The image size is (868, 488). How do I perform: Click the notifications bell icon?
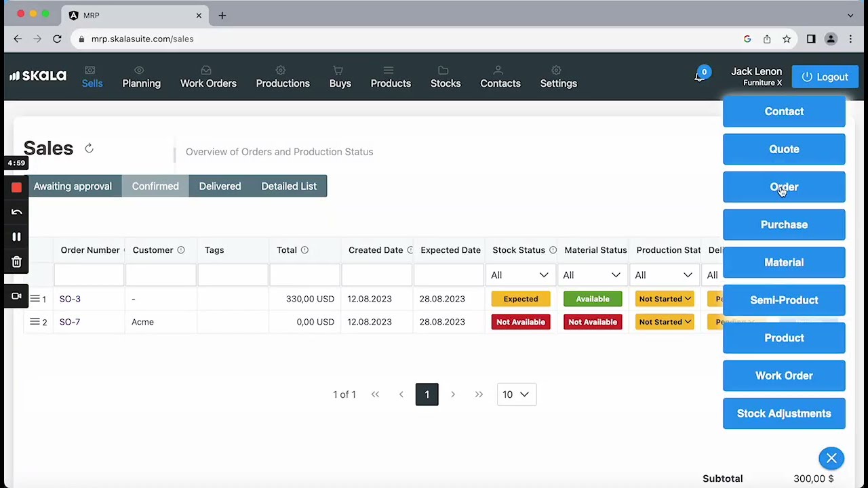click(x=699, y=77)
